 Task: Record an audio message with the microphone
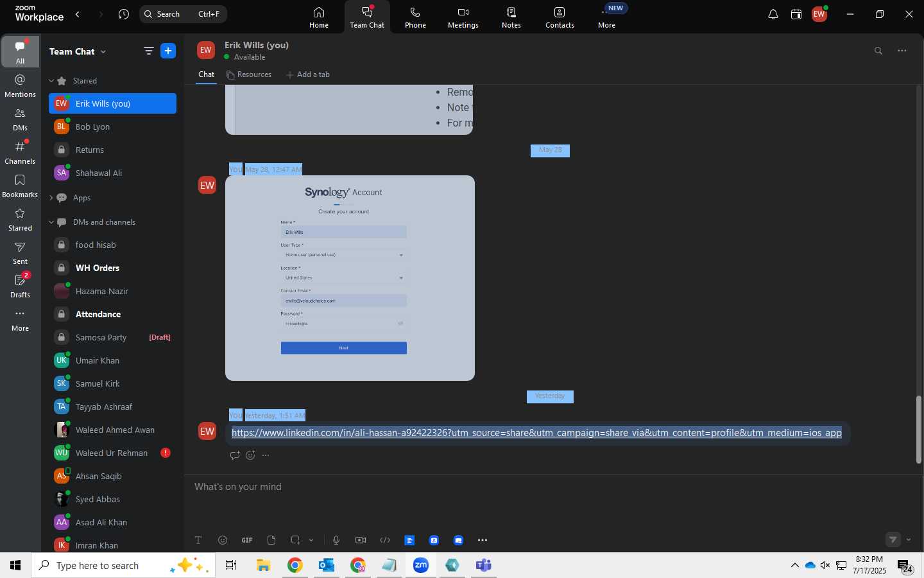336,540
